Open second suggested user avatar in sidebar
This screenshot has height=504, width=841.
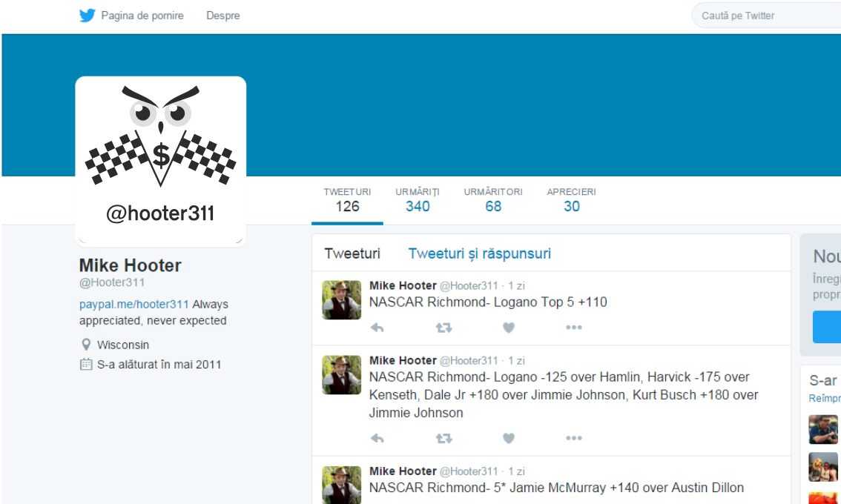click(823, 467)
